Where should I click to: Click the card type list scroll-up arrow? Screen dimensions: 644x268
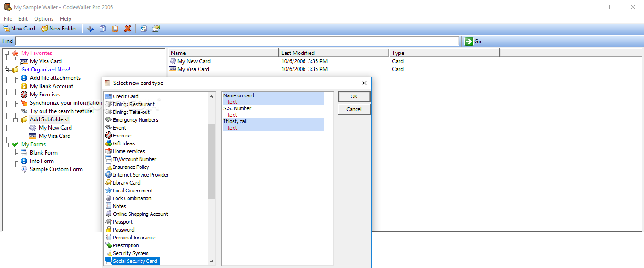[x=211, y=96]
